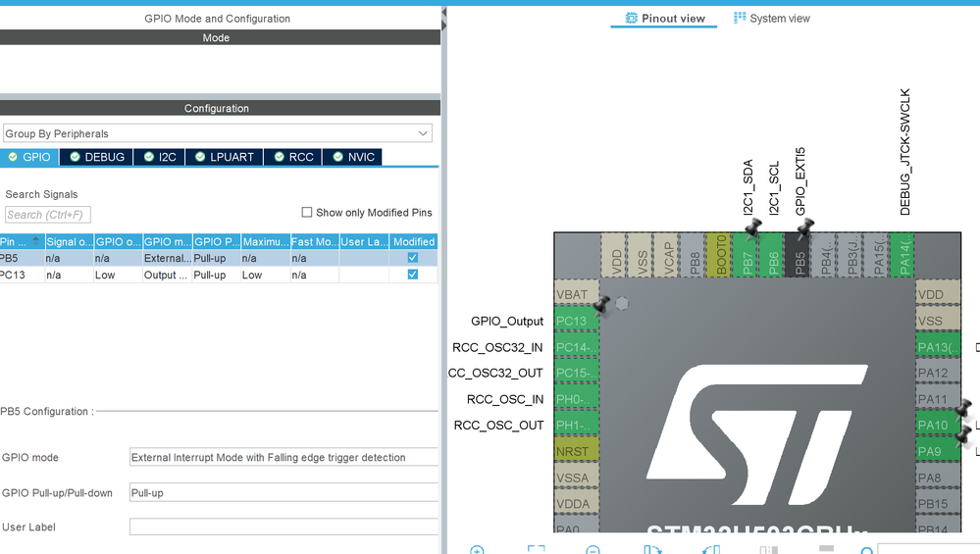Sort table by Pin Name column

pyautogui.click(x=22, y=242)
